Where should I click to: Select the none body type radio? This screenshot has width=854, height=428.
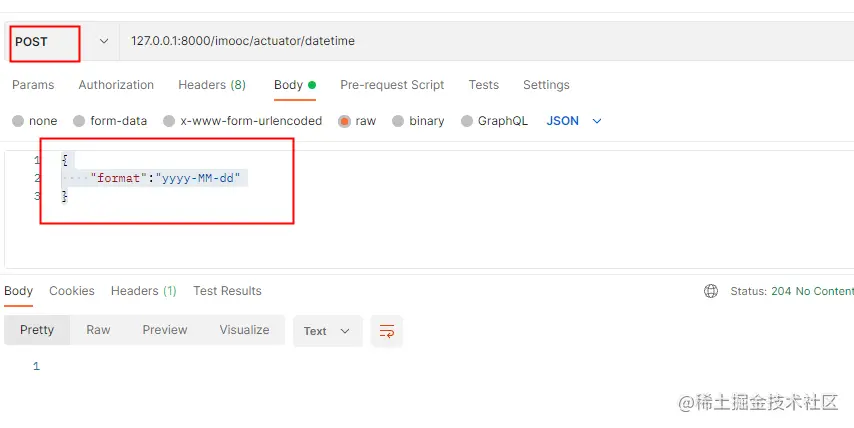coord(18,121)
